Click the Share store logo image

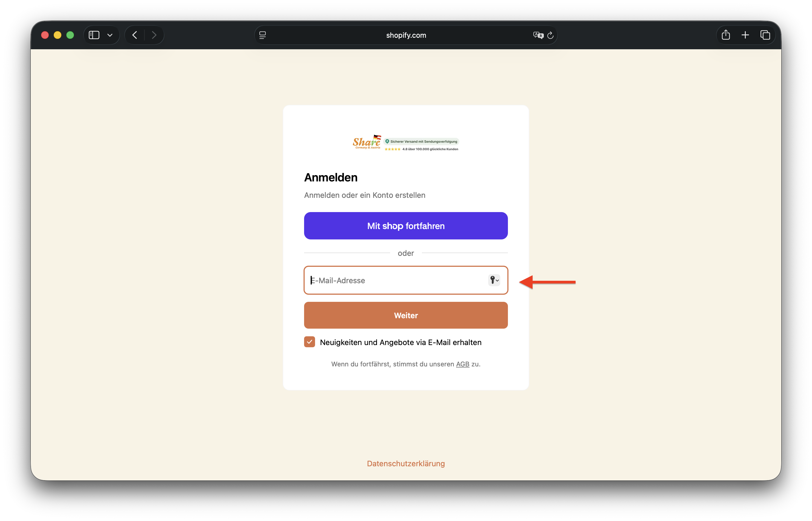(367, 143)
